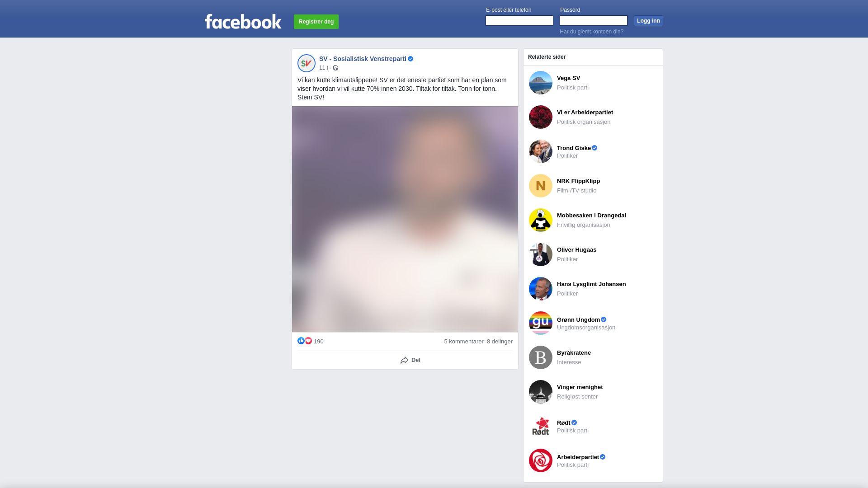Image resolution: width=868 pixels, height=488 pixels.
Task: Focus the E-post eller telefon field
Action: pyautogui.click(x=519, y=20)
